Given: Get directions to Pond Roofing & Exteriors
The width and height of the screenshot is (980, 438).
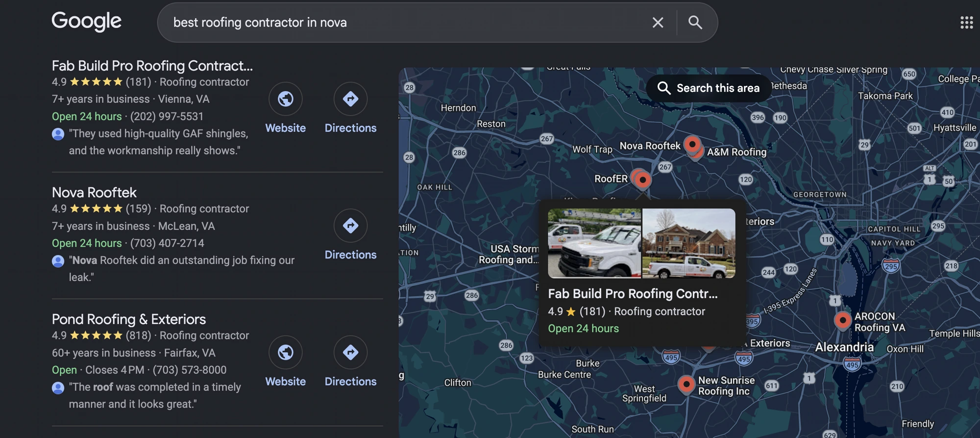Looking at the screenshot, I should pos(350,352).
